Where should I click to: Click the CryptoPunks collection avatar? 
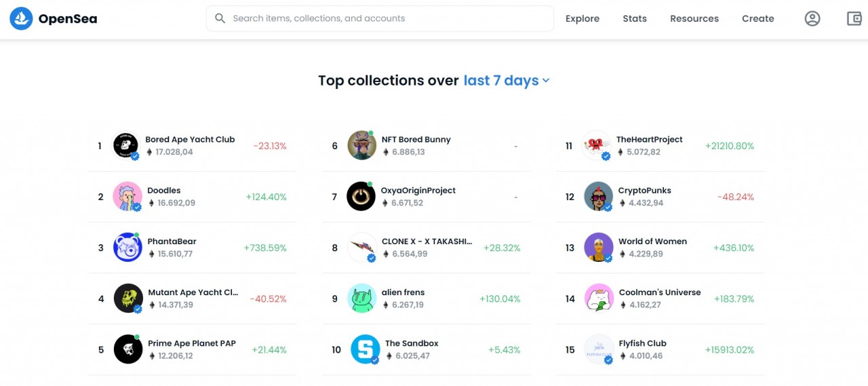pos(598,197)
